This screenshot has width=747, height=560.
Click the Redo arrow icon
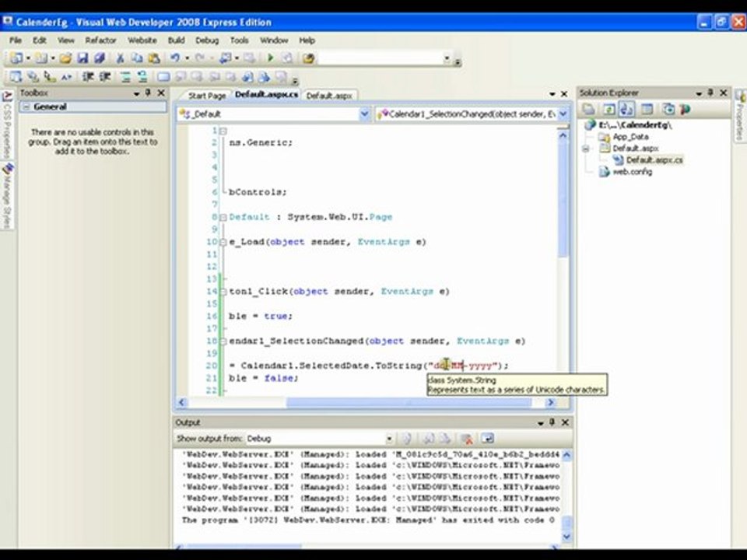click(x=200, y=58)
